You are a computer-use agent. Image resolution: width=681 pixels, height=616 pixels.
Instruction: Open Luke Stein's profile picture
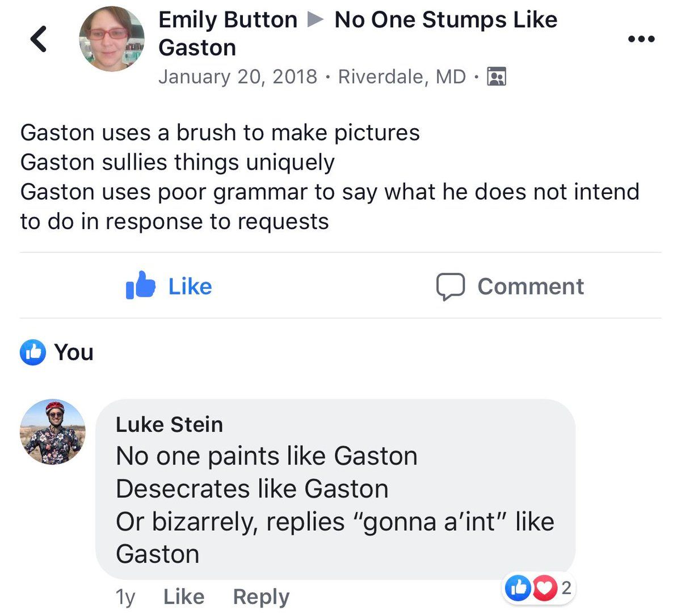[x=53, y=432]
